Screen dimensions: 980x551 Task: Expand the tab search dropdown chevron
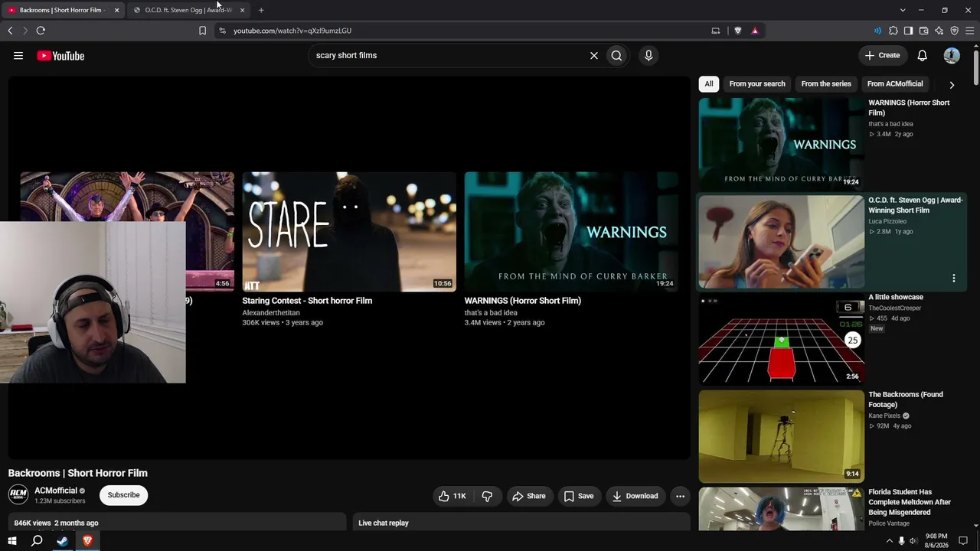click(x=903, y=10)
